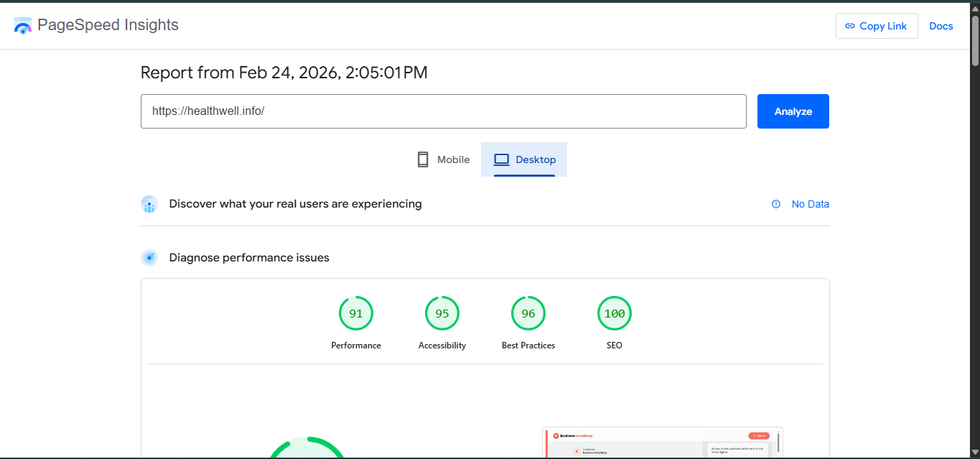Click the diagnose performance issues icon
This screenshot has width=980, height=459.
click(149, 258)
